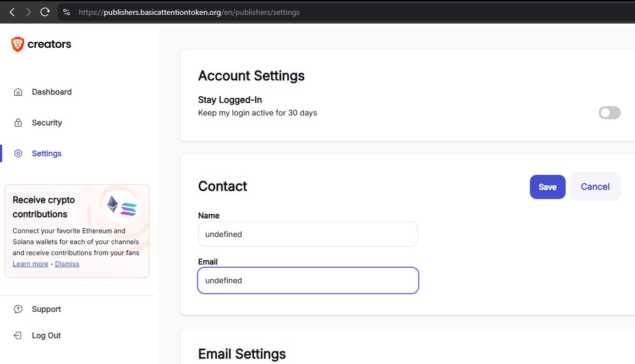635x364 pixels.
Task: Click the browser forward arrow
Action: [x=29, y=12]
